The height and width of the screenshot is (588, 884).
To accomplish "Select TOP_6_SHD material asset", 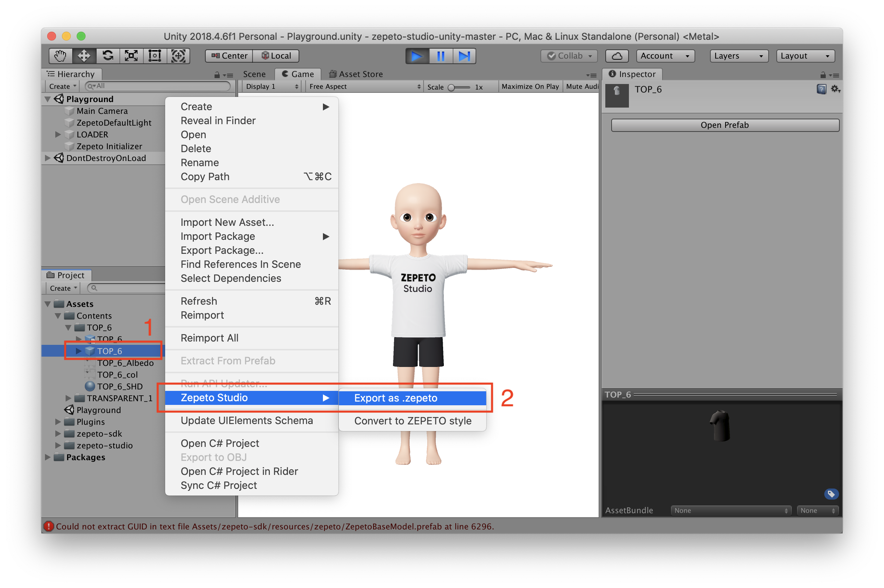I will 119,386.
